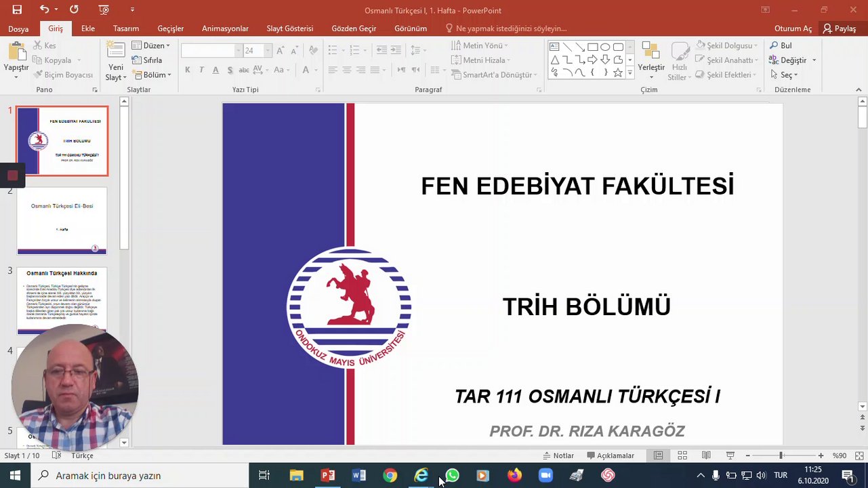Select the star shape in shapes gallery

click(617, 73)
